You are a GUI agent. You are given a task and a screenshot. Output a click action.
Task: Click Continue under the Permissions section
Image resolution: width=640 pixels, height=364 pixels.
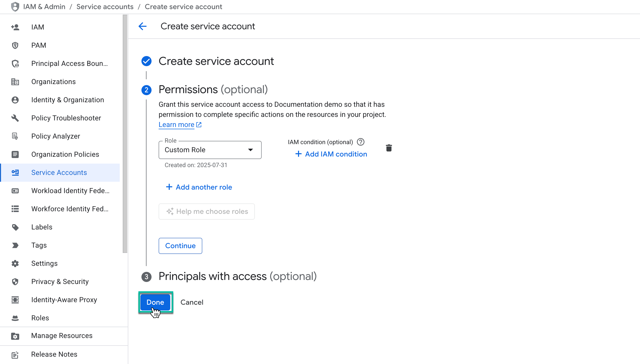pos(180,246)
